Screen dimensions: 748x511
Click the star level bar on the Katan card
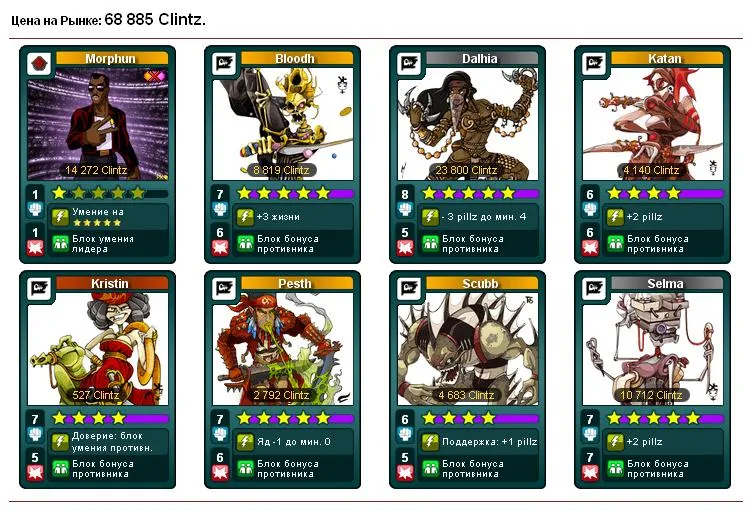pos(665,193)
